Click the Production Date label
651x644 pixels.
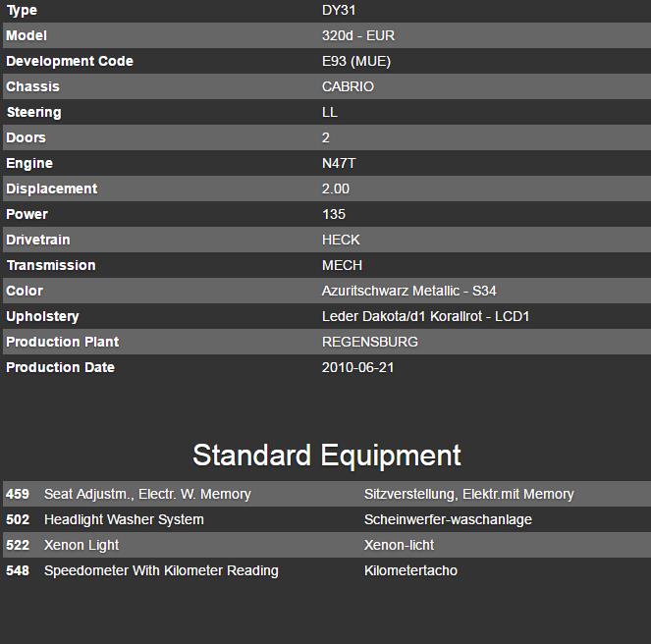pyautogui.click(x=60, y=367)
